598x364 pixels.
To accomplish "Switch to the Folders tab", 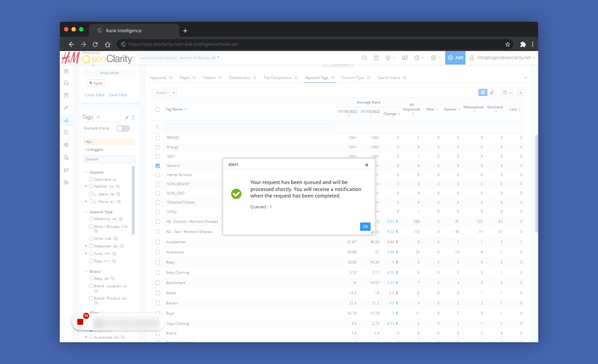I will [x=209, y=78].
